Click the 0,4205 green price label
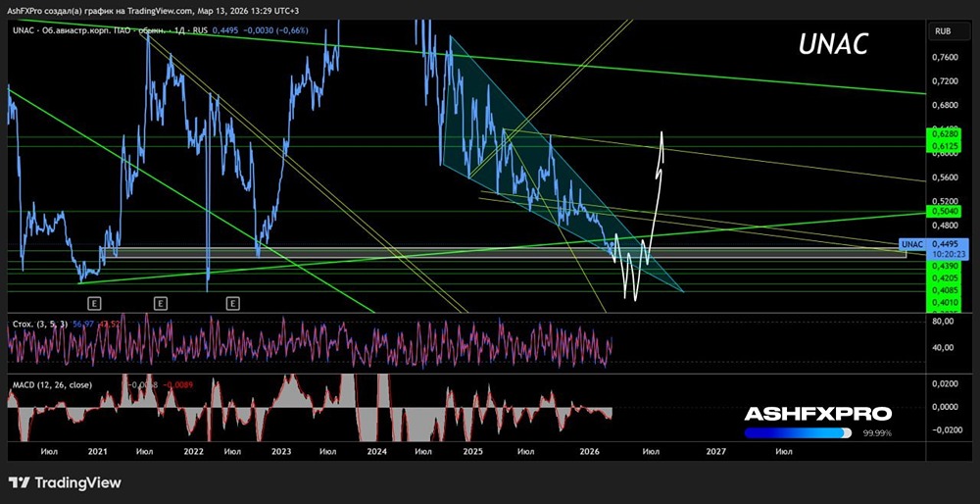The height and width of the screenshot is (504, 980). 944,277
